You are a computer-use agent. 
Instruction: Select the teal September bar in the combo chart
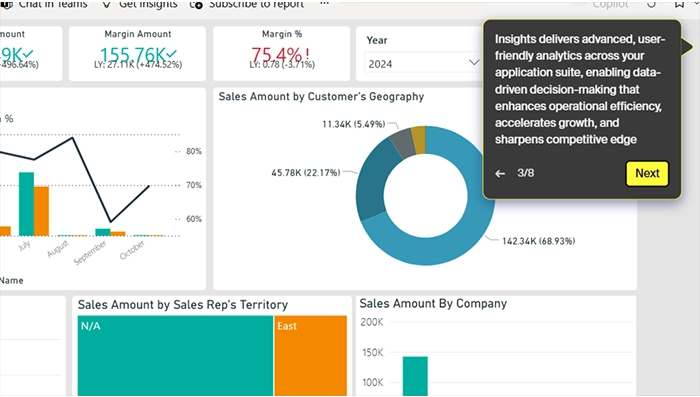(103, 232)
